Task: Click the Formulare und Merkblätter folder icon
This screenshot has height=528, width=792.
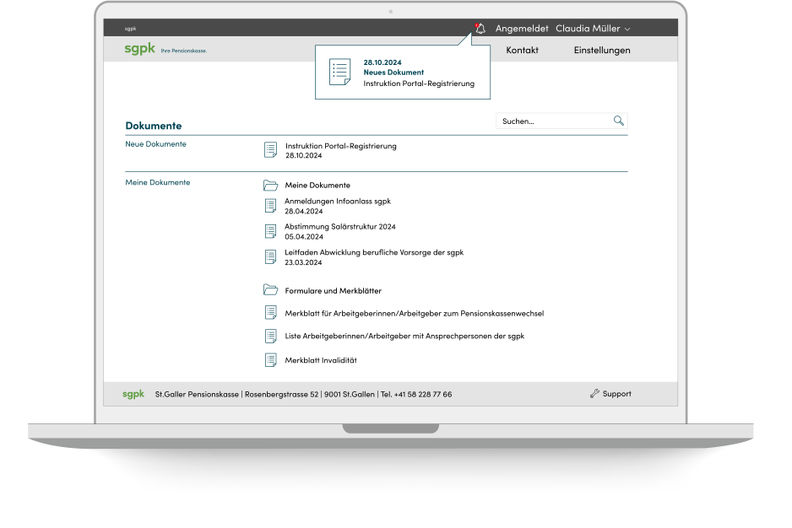Action: click(270, 290)
